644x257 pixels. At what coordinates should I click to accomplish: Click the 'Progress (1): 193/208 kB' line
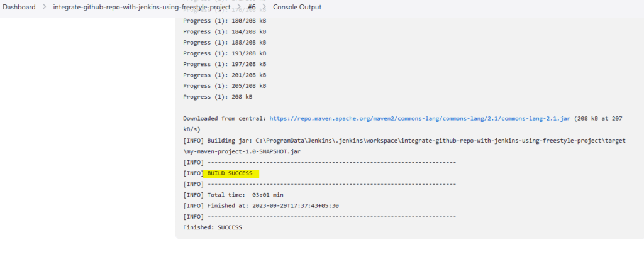[225, 53]
